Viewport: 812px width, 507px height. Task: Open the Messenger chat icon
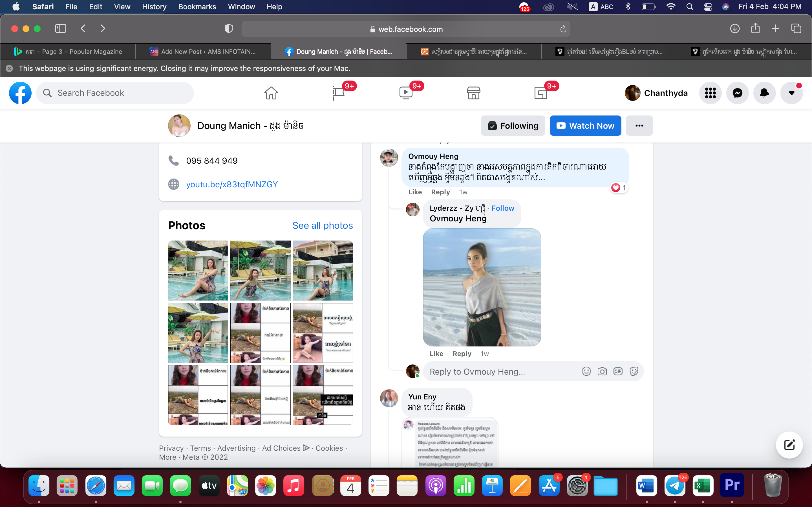pyautogui.click(x=737, y=93)
